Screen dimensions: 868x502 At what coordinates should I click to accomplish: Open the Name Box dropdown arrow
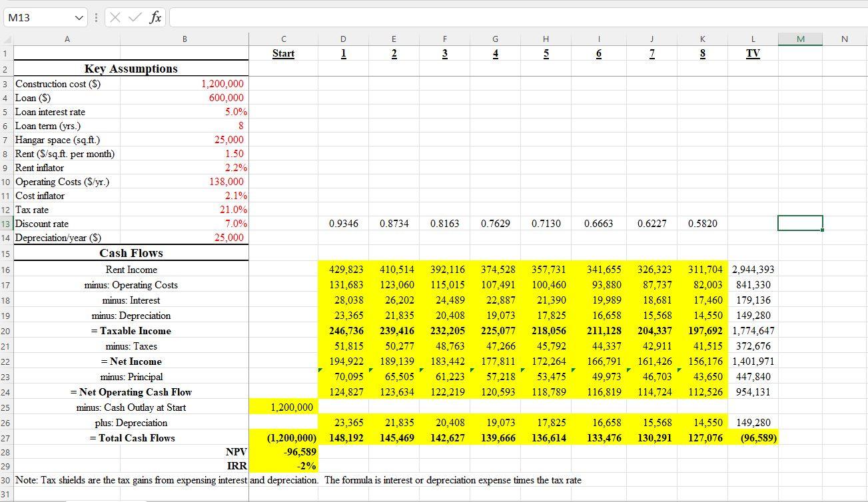pos(80,18)
